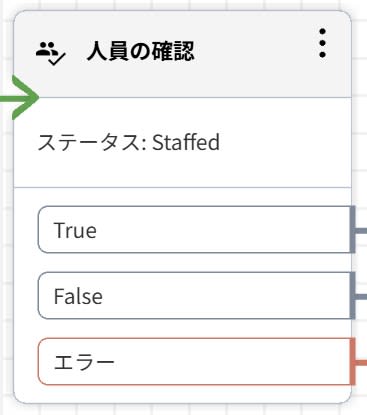Click the False label text
The image size is (367, 415).
[x=78, y=296]
